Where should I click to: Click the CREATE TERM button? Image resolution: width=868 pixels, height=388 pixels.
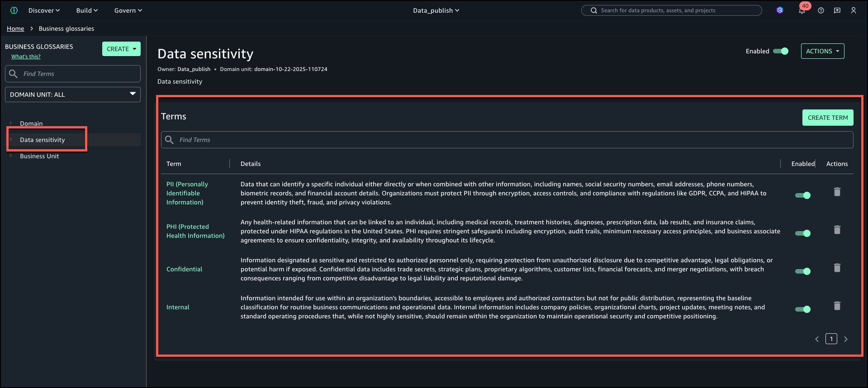(828, 118)
